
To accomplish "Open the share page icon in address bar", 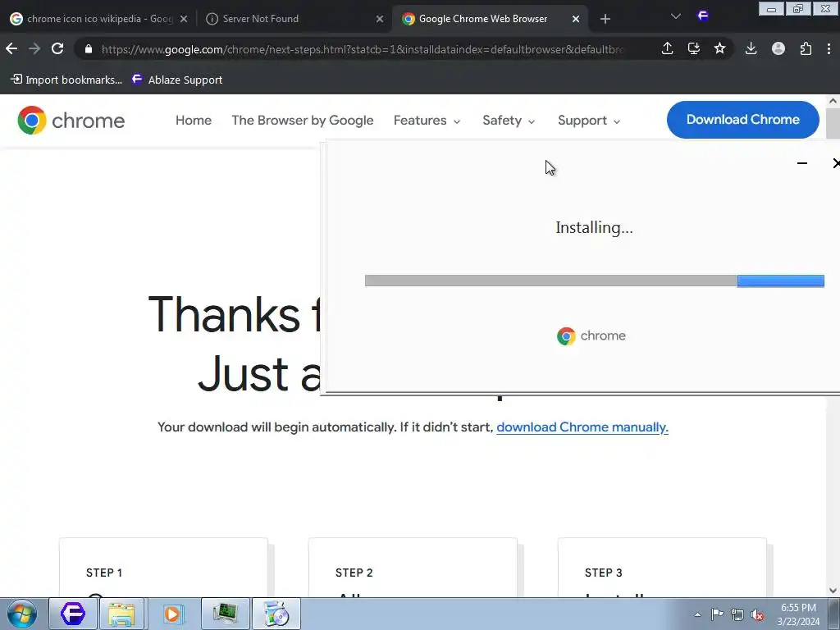I will (x=667, y=48).
